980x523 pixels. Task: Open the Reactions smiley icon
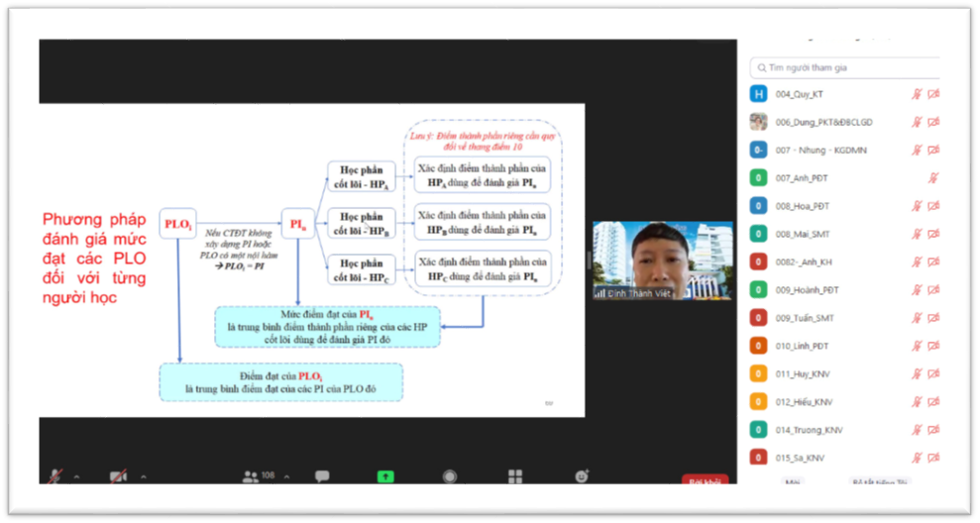(x=581, y=476)
